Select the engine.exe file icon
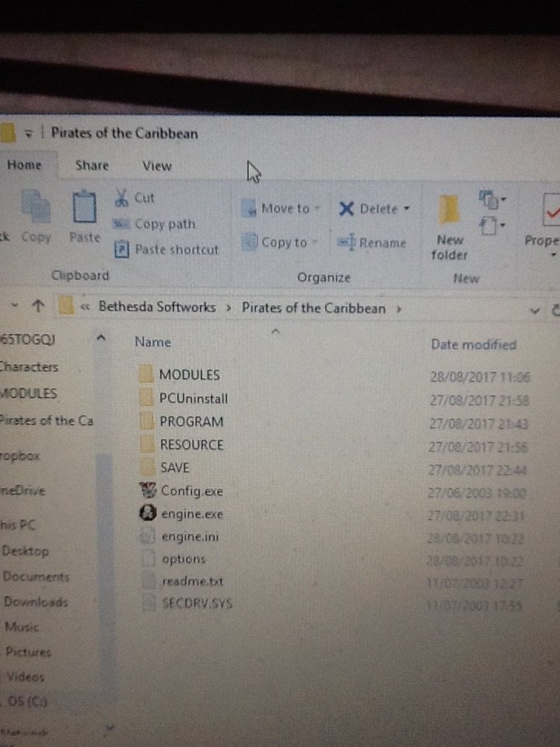 click(148, 513)
